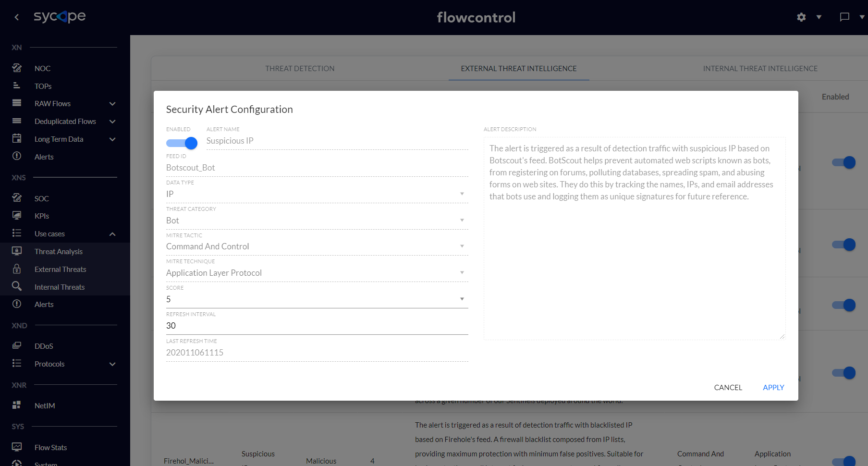868x466 pixels.
Task: Click the Last Refresh Time field
Action: tap(317, 353)
